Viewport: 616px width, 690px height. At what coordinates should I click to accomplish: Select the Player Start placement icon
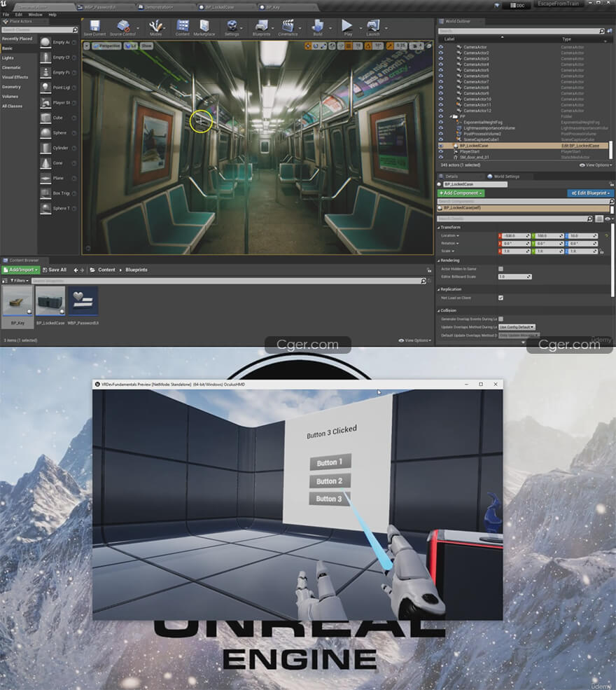[x=45, y=102]
